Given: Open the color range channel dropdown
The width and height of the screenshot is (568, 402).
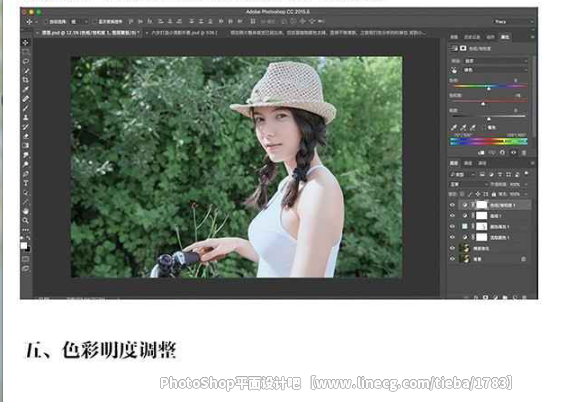Looking at the screenshot, I should pyautogui.click(x=496, y=70).
